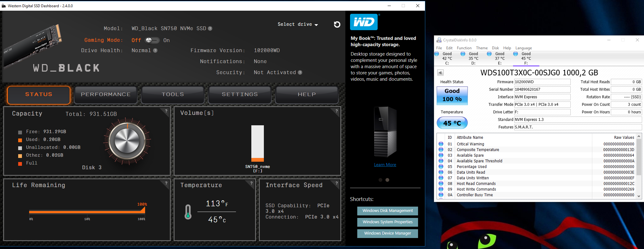The height and width of the screenshot is (249, 644).
Task: Click the Capacity dial gauge
Action: pos(127,141)
